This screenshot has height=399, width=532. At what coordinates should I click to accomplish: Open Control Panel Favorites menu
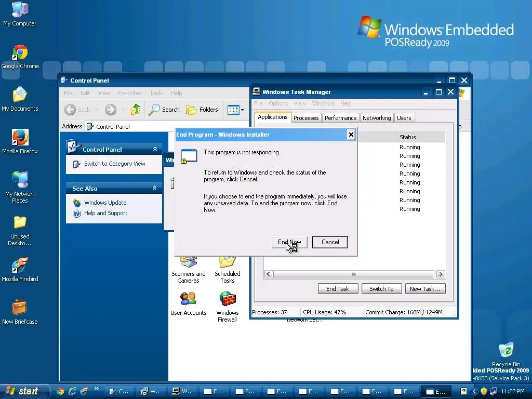[129, 93]
